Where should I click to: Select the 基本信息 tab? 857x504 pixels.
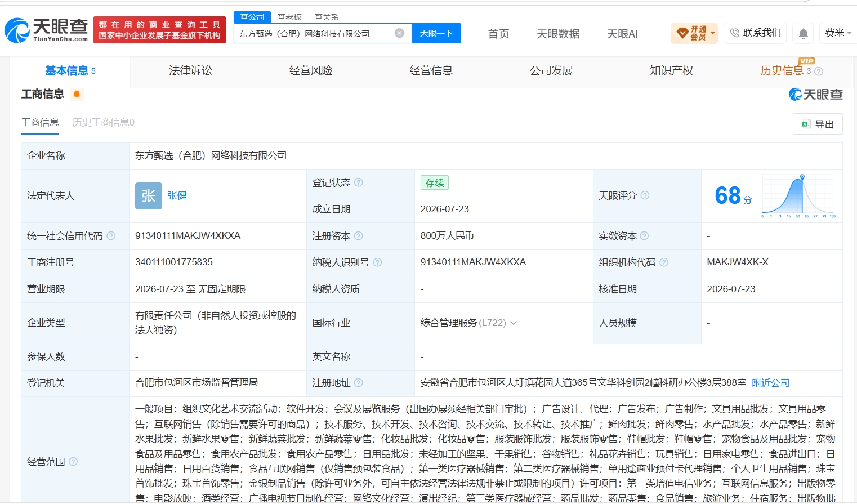click(x=70, y=71)
